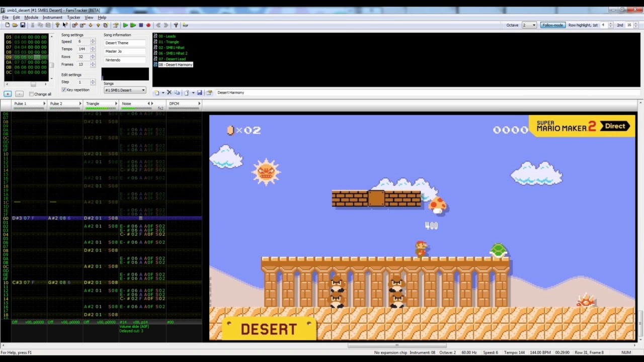644x362 pixels.
Task: Click instrument name field Desert Harmony
Action: [428, 93]
